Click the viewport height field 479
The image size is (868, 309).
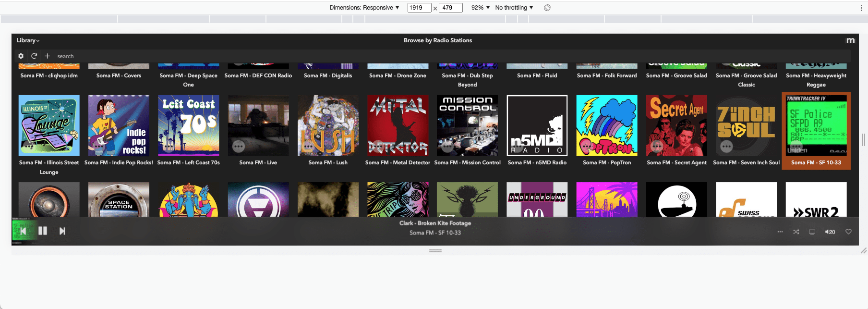tap(451, 8)
